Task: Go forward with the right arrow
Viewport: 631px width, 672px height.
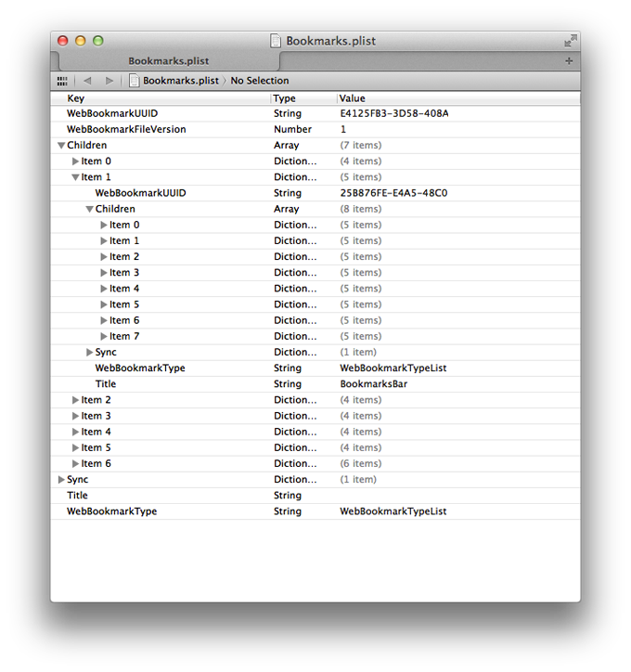Action: pyautogui.click(x=109, y=81)
